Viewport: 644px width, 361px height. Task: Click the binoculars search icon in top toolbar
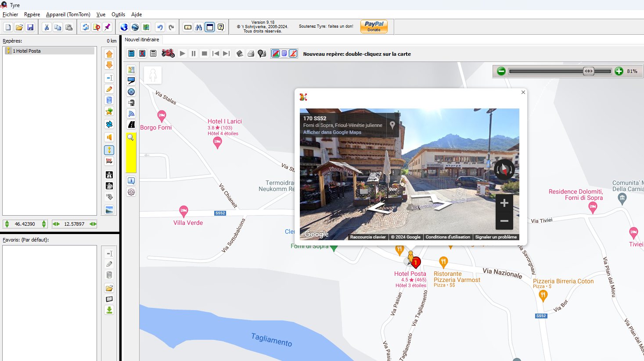pyautogui.click(x=199, y=27)
